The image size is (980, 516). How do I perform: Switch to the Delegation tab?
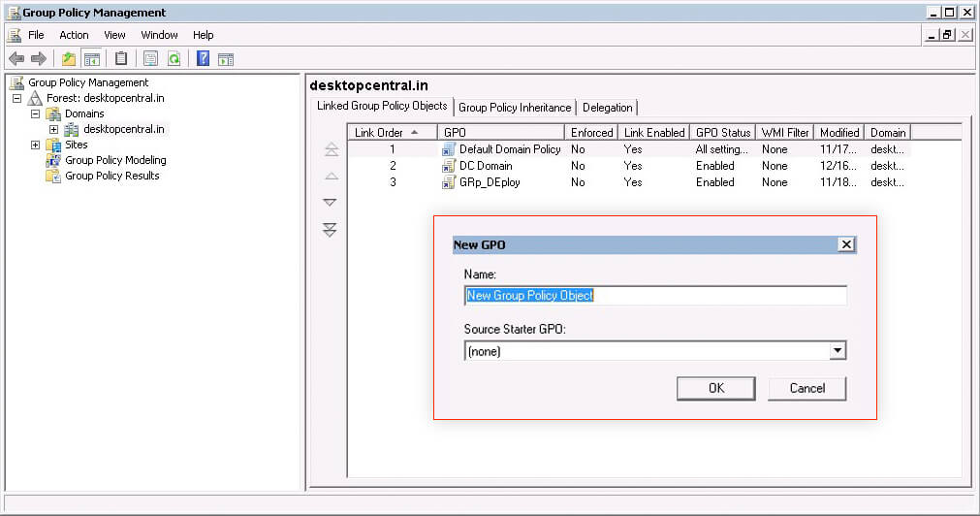tap(608, 108)
